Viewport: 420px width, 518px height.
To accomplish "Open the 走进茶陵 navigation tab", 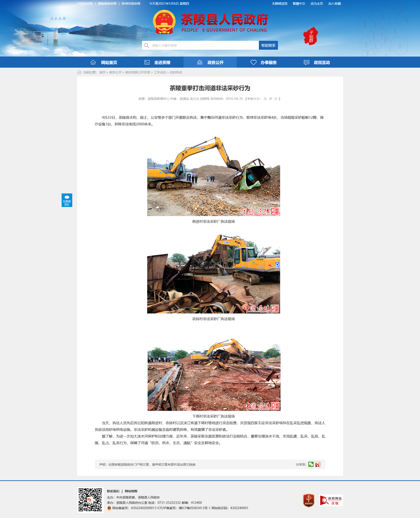I will pyautogui.click(x=157, y=63).
